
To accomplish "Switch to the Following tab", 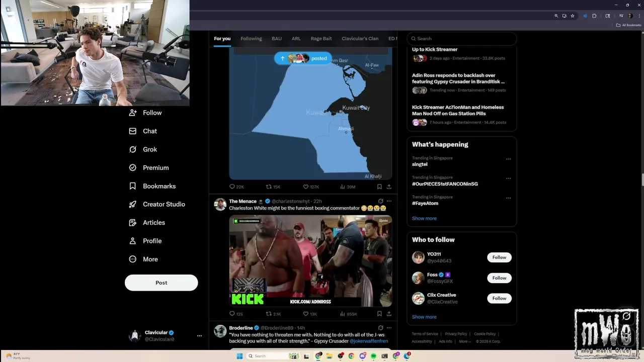I will pos(251,39).
